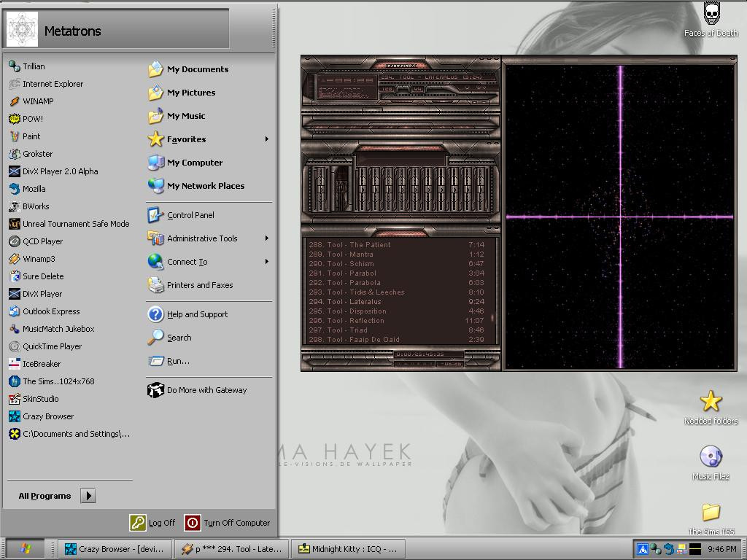Launch the plain DivX Player entry
747x560 pixels.
35,294
